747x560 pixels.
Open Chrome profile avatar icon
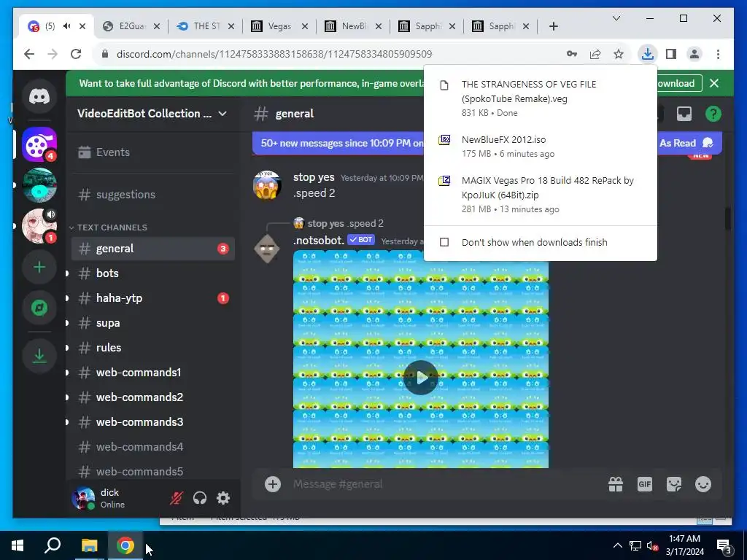[694, 54]
